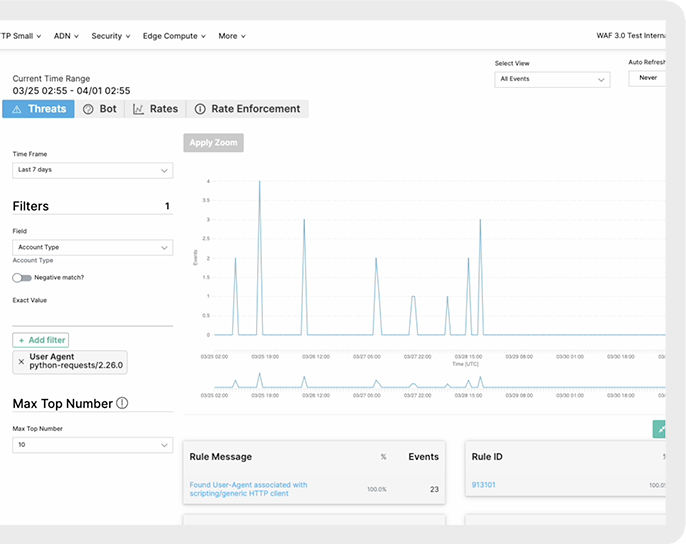
Task: Click the Current Time Range dates text
Action: (71, 91)
